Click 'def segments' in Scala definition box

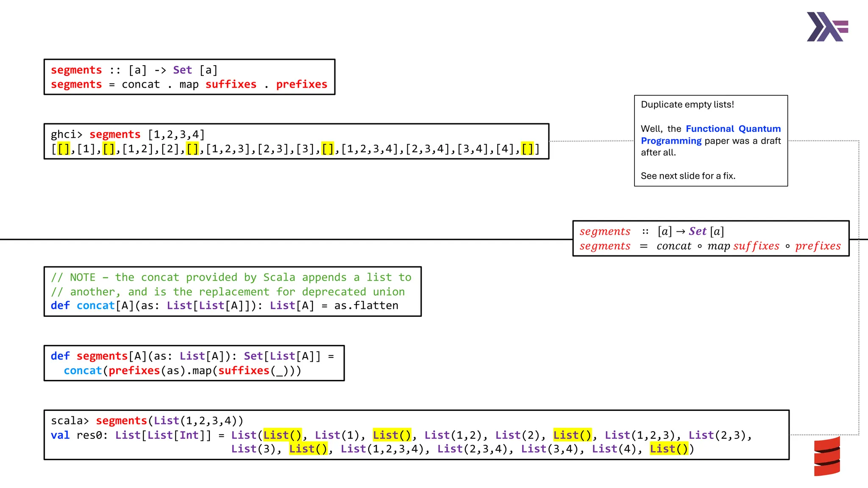click(x=89, y=356)
